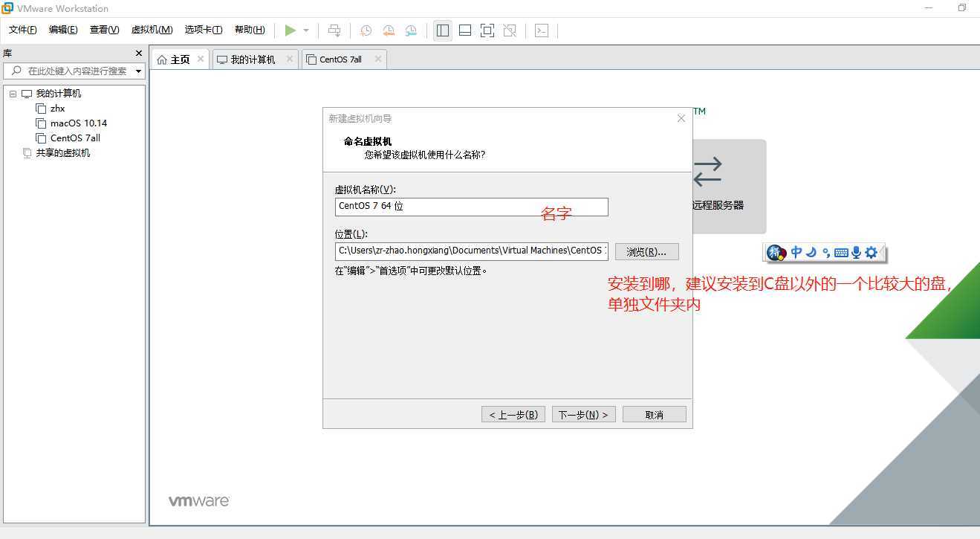Viewport: 980px width, 539px height.
Task: Toggle the moon half-width icon on IME bar
Action: [811, 252]
